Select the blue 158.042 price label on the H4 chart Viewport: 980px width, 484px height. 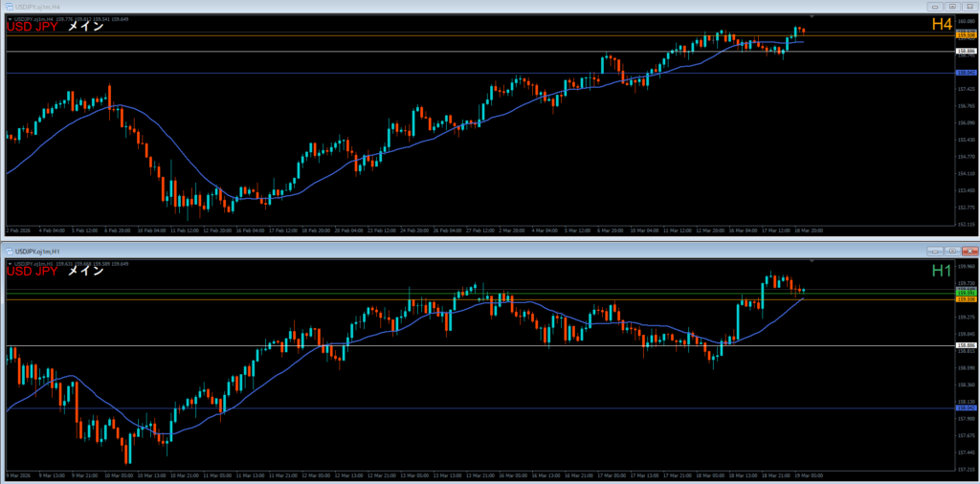965,73
